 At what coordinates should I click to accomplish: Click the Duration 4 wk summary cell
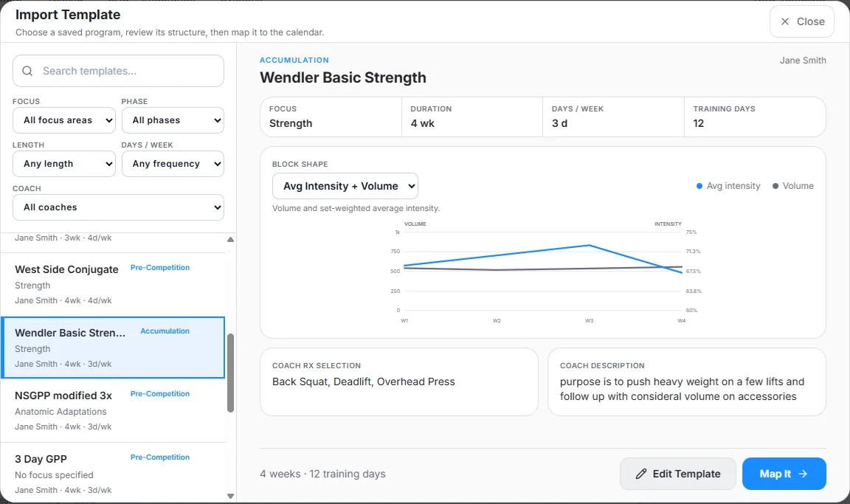point(472,117)
